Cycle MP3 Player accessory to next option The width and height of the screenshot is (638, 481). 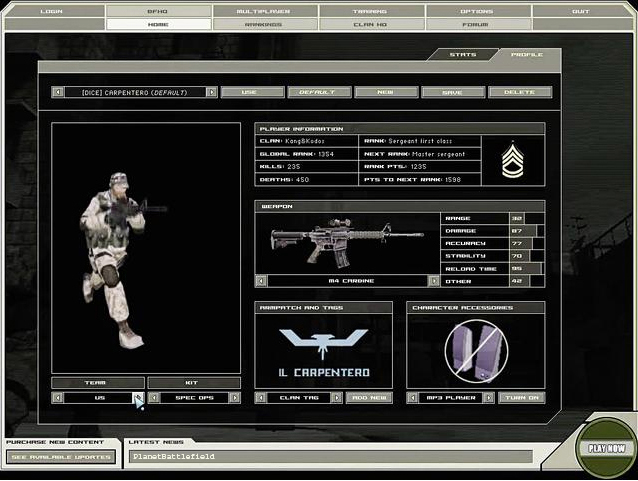489,397
